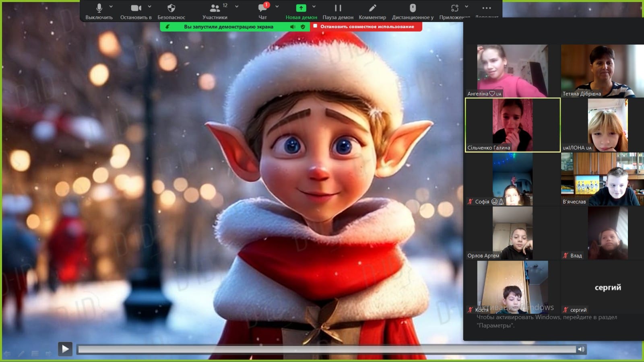
Task: Open Дистанционное управление mouse icon
Action: tap(413, 8)
